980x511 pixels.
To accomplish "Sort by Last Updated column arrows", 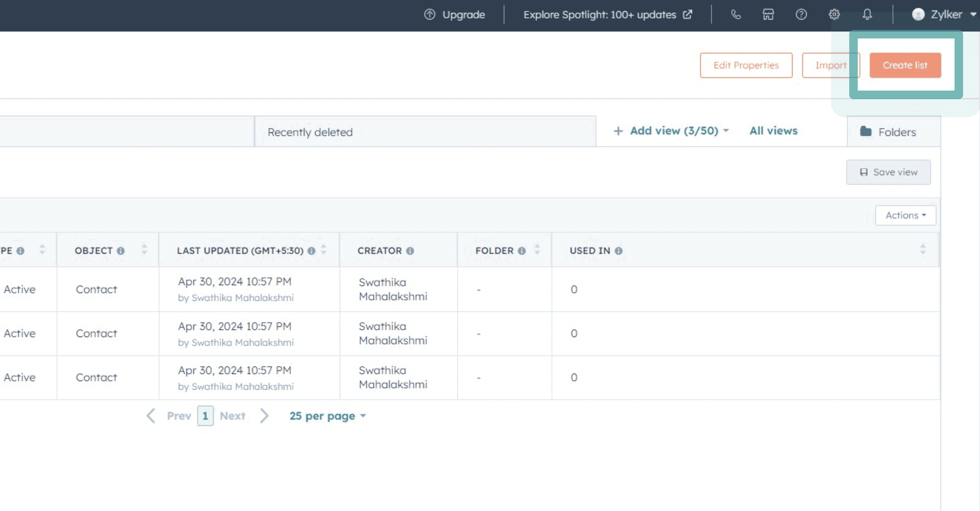I will (x=323, y=250).
